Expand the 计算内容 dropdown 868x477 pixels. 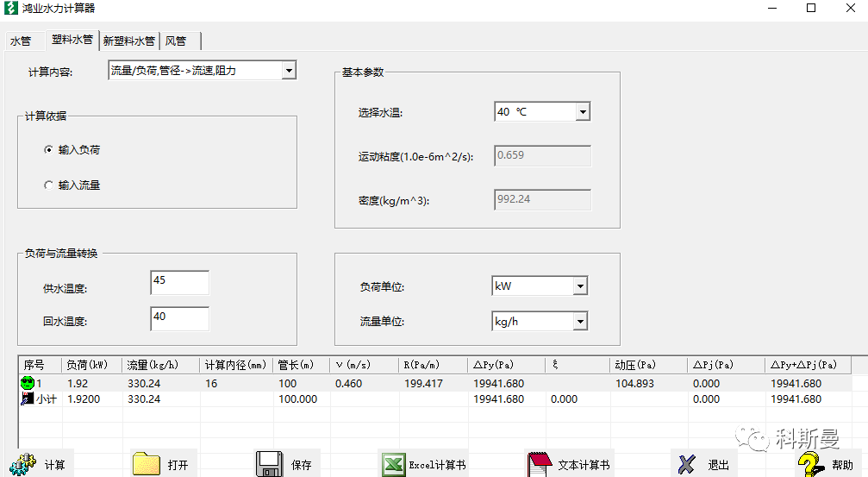tap(289, 71)
